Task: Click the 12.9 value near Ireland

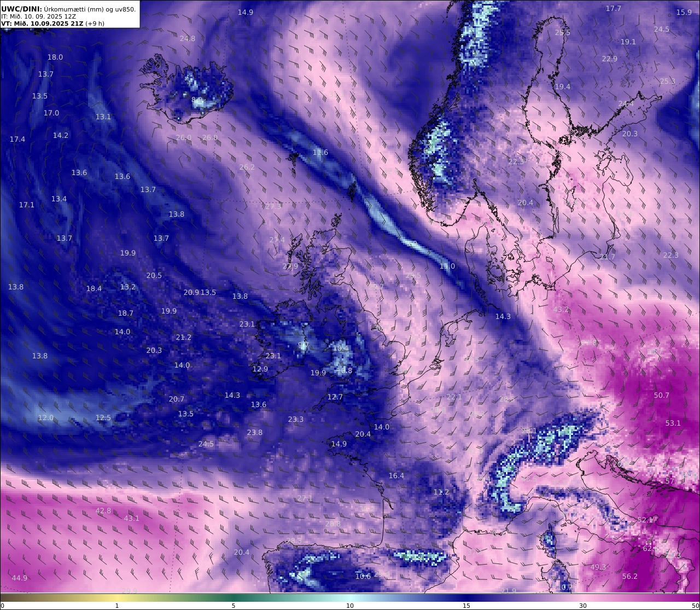Action: pos(260,369)
